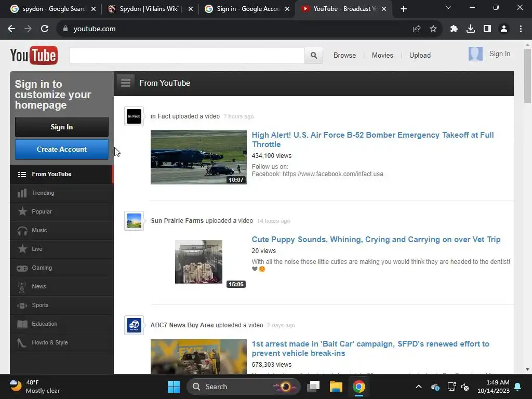Select News in the sidebar
Viewport: 532px width, 399px height.
[61, 286]
